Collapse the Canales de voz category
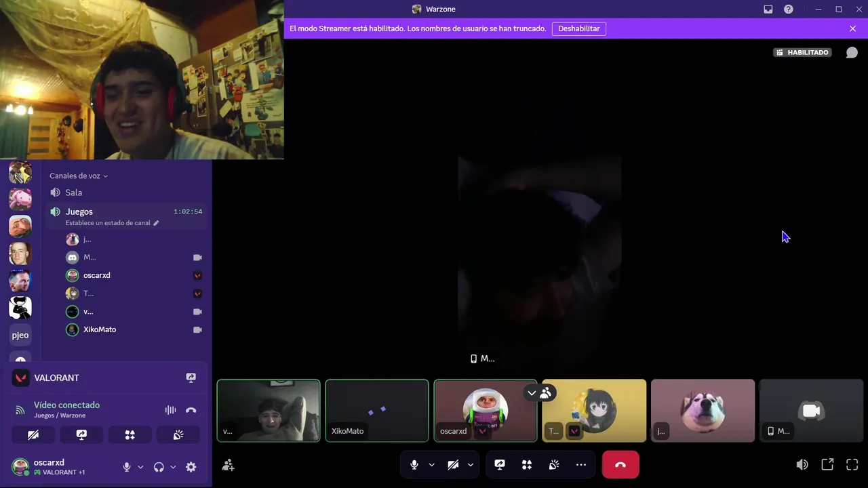Image resolution: width=868 pixels, height=488 pixels. pos(79,176)
